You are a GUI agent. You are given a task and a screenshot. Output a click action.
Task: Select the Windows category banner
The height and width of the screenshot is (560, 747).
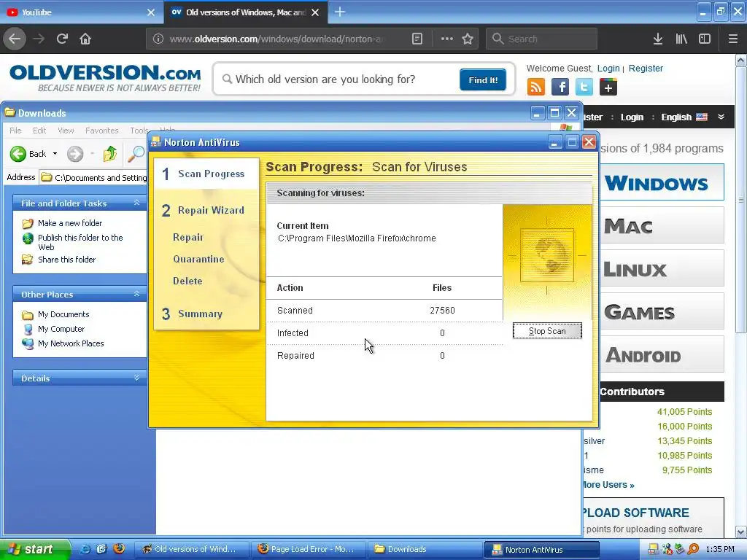(662, 182)
